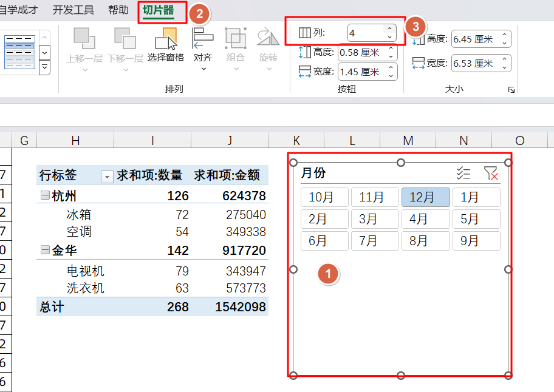
Task: Select 5月 in the slicer
Action: (x=477, y=219)
